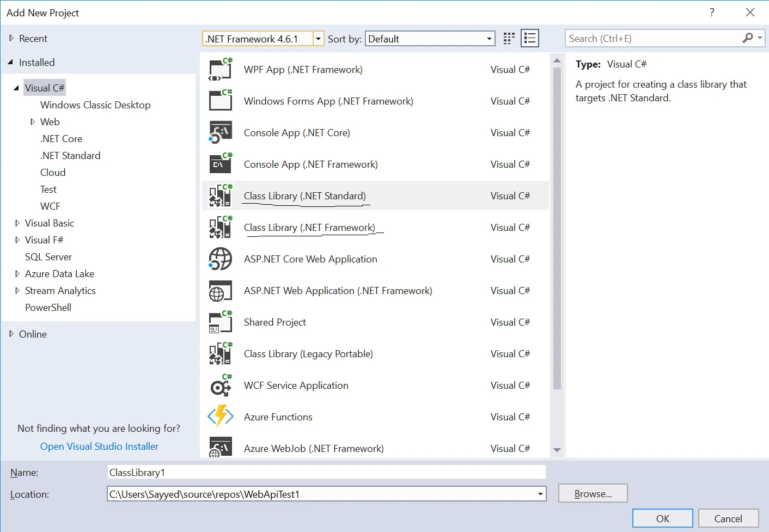Select the Cloud category
Image resolution: width=769 pixels, height=532 pixels.
click(x=53, y=173)
